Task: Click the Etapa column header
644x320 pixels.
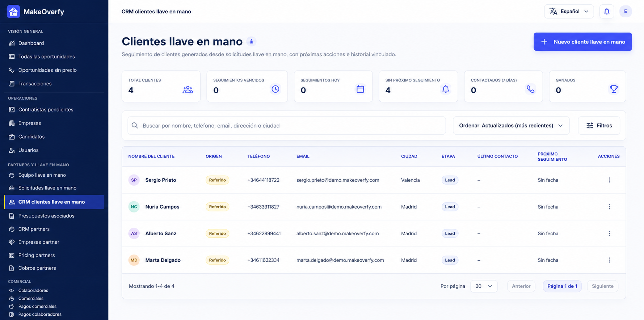Action: [448, 156]
